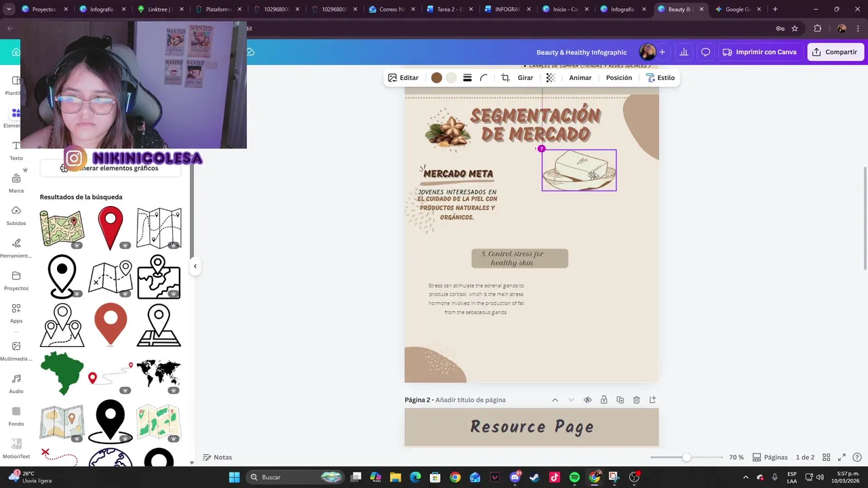This screenshot has height=488, width=868.
Task: Click the Compartir share button
Action: pos(835,52)
